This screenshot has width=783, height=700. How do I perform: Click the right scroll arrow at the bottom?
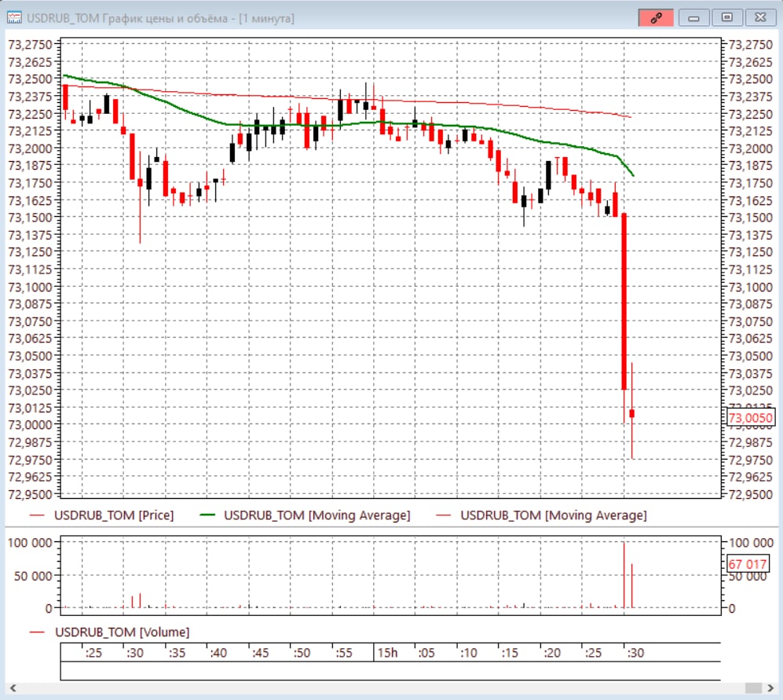(x=770, y=688)
